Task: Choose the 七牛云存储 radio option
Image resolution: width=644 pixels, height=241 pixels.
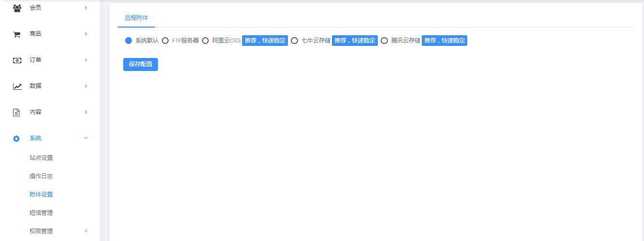Action: pyautogui.click(x=295, y=41)
